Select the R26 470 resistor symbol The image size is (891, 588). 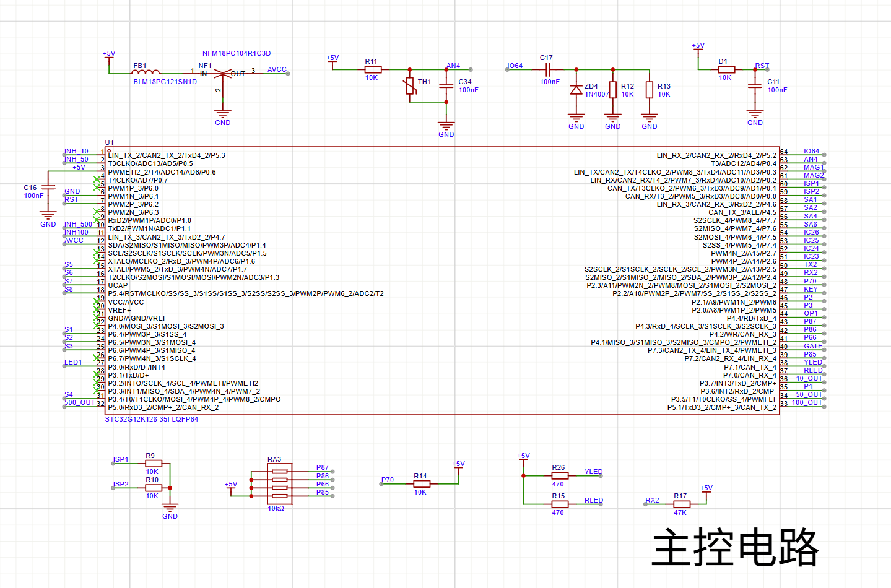(559, 475)
